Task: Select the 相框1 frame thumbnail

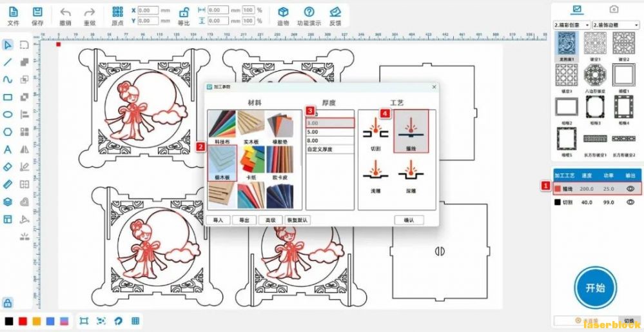Action: click(x=623, y=75)
